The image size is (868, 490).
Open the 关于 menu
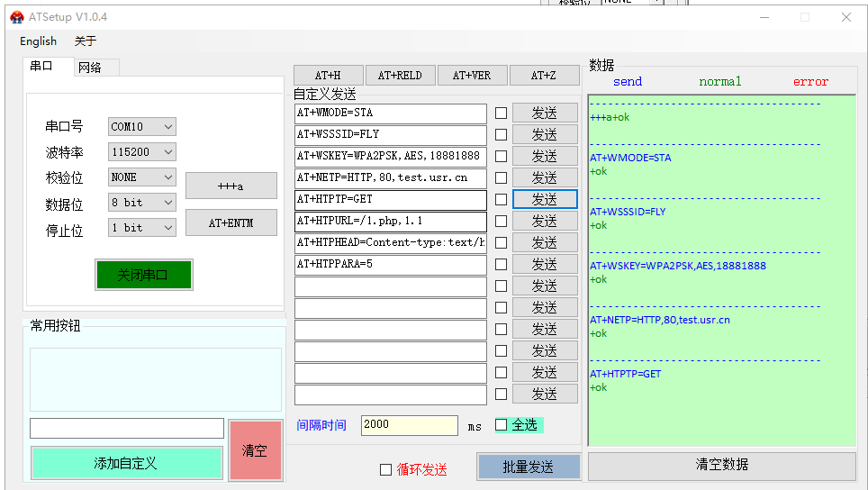(x=85, y=41)
